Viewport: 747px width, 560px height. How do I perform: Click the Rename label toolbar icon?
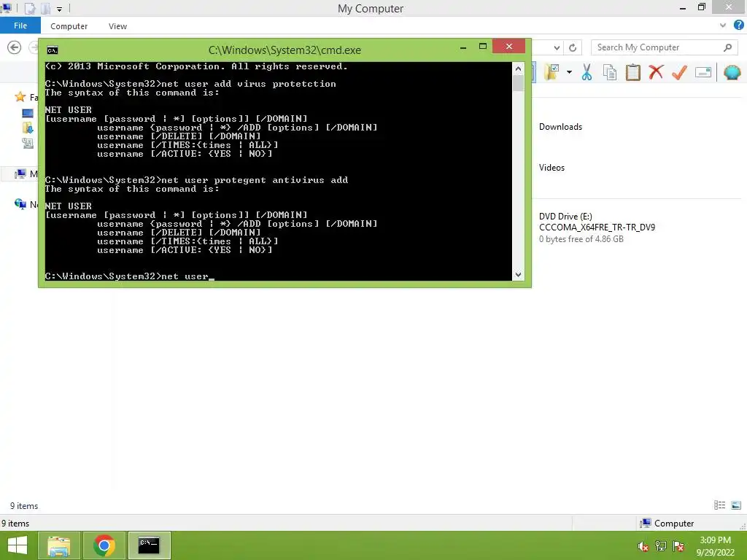click(703, 72)
